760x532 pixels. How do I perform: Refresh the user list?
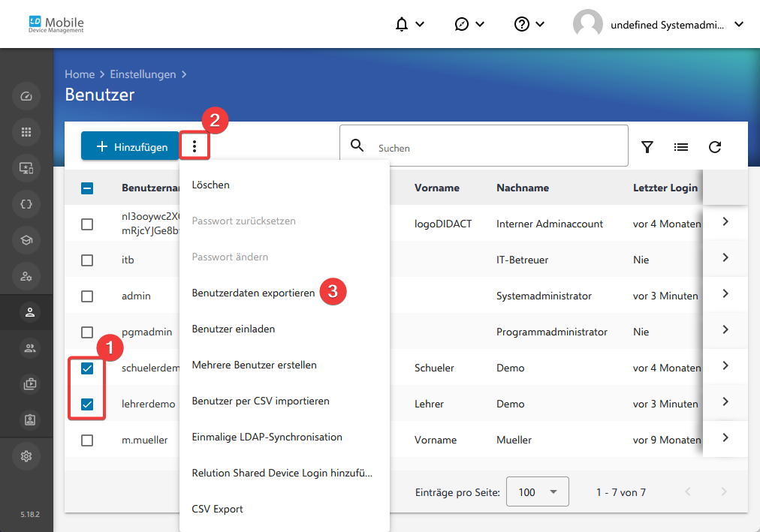pos(715,147)
